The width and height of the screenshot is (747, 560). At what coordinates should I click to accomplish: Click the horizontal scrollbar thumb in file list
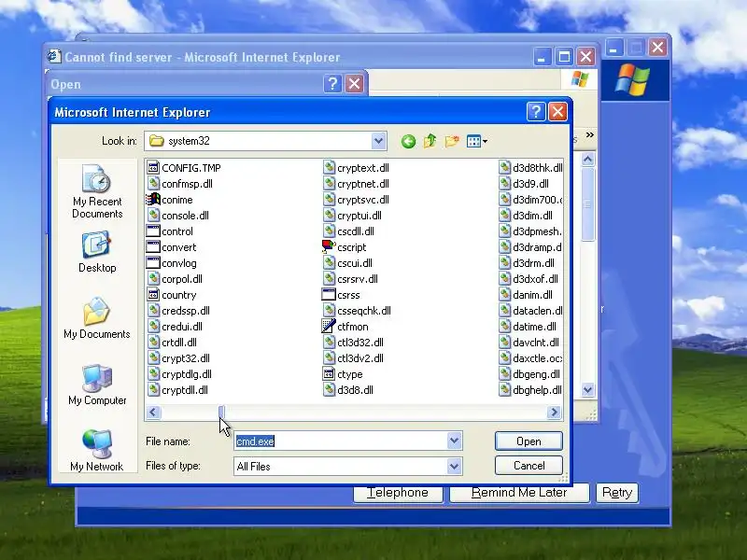pyautogui.click(x=221, y=412)
